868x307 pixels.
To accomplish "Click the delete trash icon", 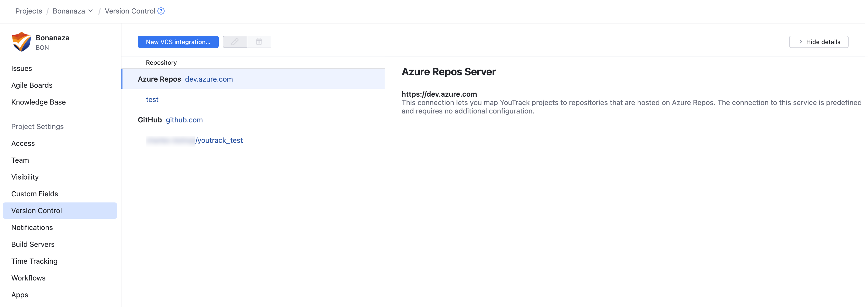I will pyautogui.click(x=259, y=42).
